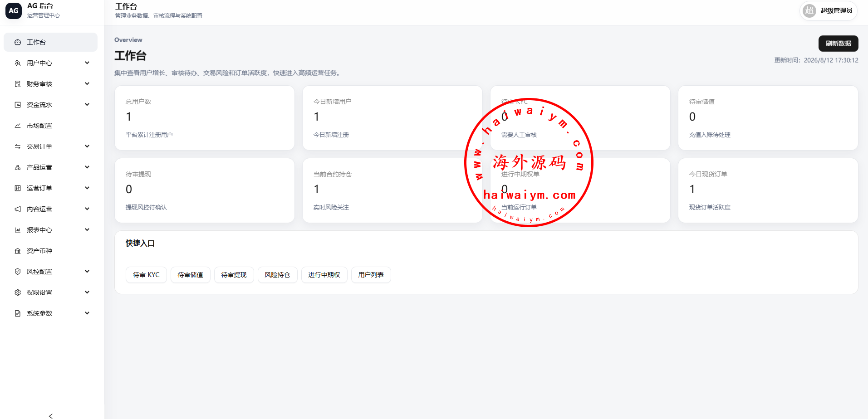Expand the 权限设置 submenu chevron
The width and height of the screenshot is (868, 419).
pyautogui.click(x=87, y=292)
